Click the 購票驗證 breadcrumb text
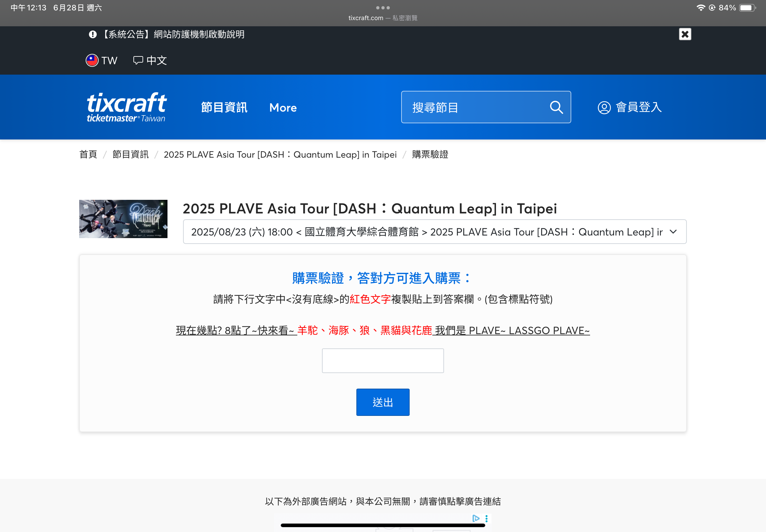 [x=430, y=154]
